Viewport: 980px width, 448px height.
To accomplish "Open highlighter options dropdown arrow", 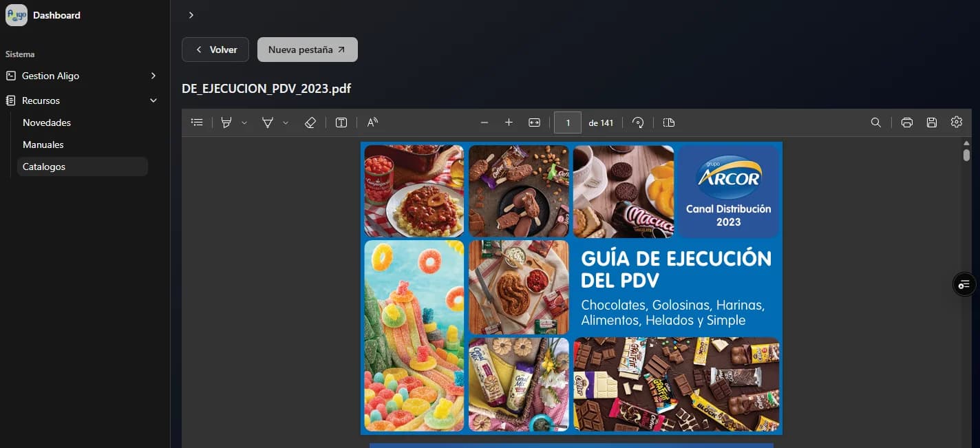I will tap(244, 122).
